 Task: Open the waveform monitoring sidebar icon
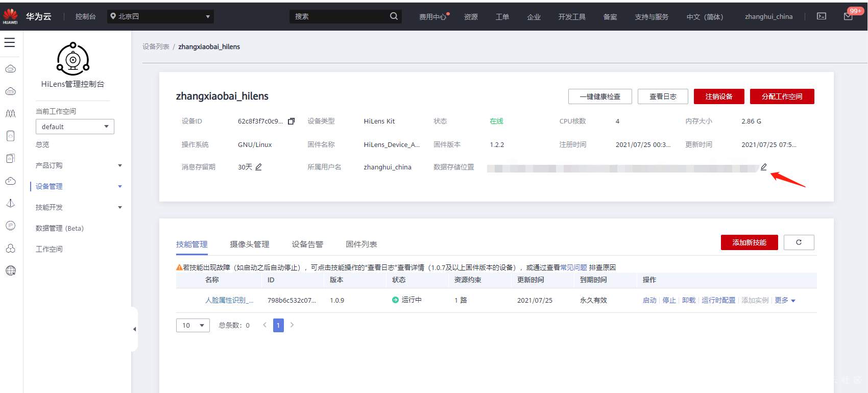[x=11, y=113]
